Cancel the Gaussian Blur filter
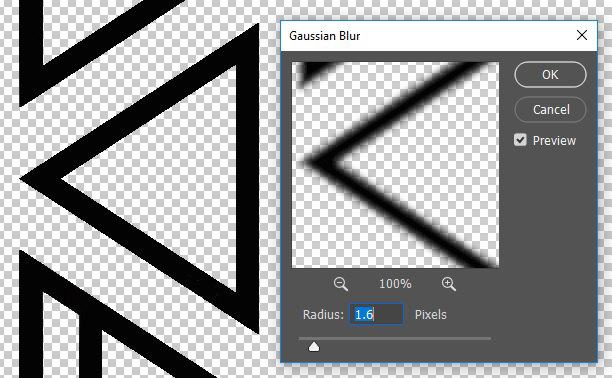This screenshot has width=612, height=378. pyautogui.click(x=550, y=110)
